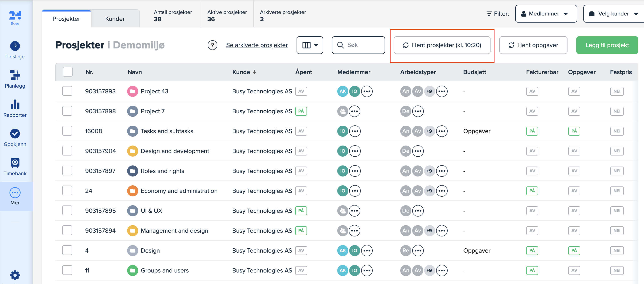644x284 pixels.
Task: Open the Mer more-options sidebar icon
Action: click(15, 193)
